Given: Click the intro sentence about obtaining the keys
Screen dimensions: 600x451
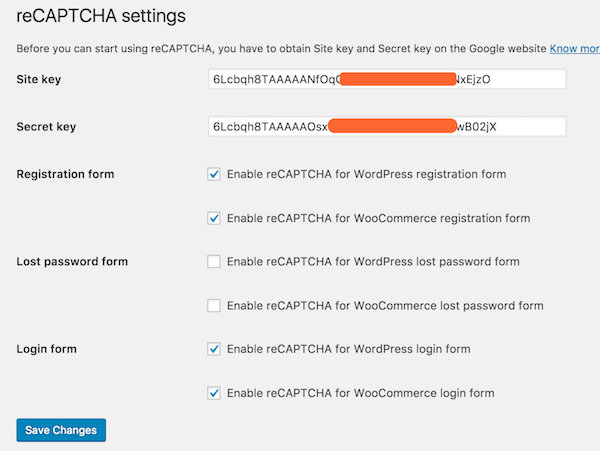Looking at the screenshot, I should click(x=280, y=48).
